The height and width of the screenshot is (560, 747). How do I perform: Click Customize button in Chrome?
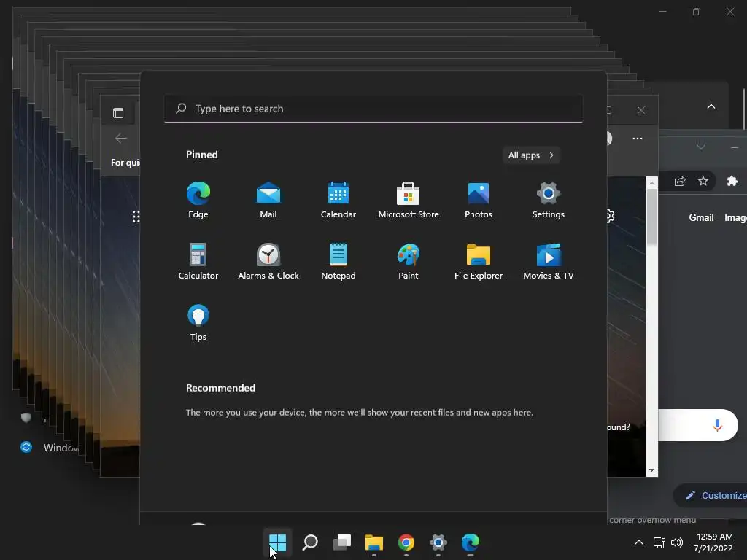712,495
